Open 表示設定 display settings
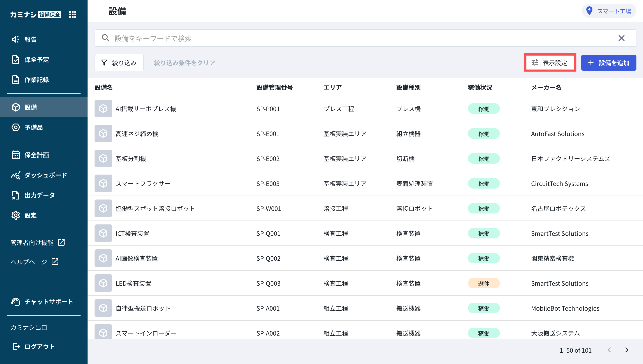643x364 pixels. [x=550, y=63]
